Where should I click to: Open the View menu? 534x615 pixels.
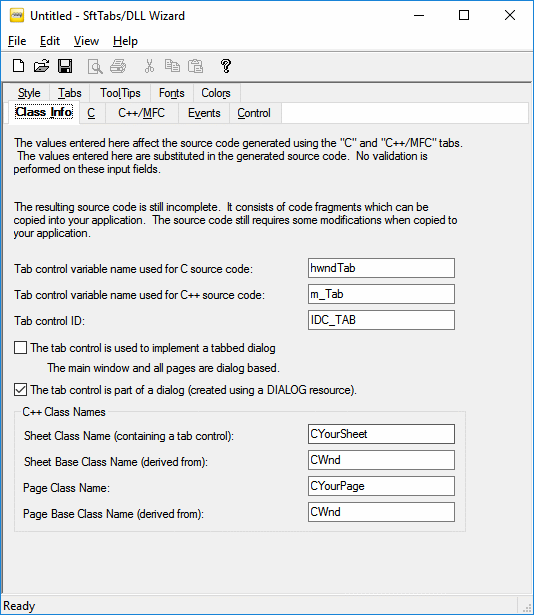[x=86, y=41]
